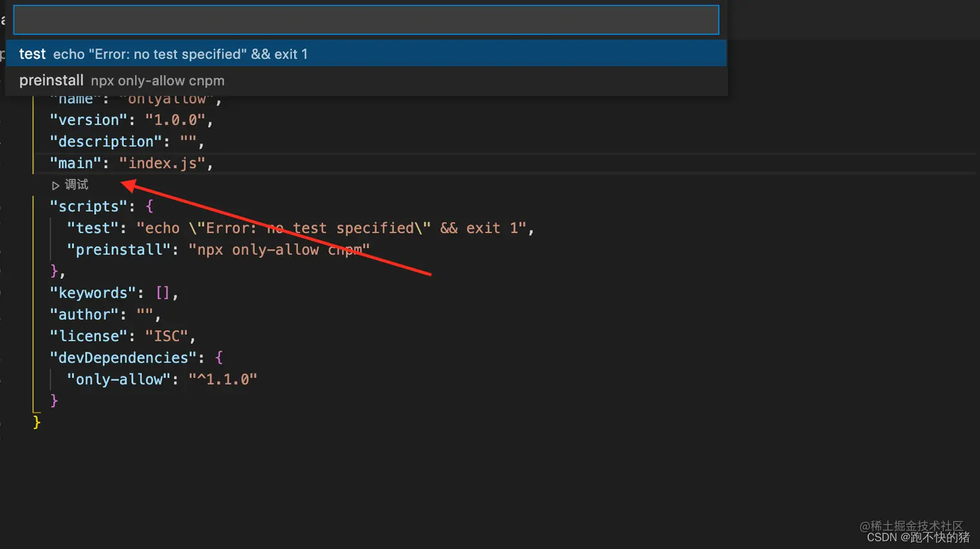Click the "ISC" license value
Screen dimensions: 980x549
click(x=167, y=336)
